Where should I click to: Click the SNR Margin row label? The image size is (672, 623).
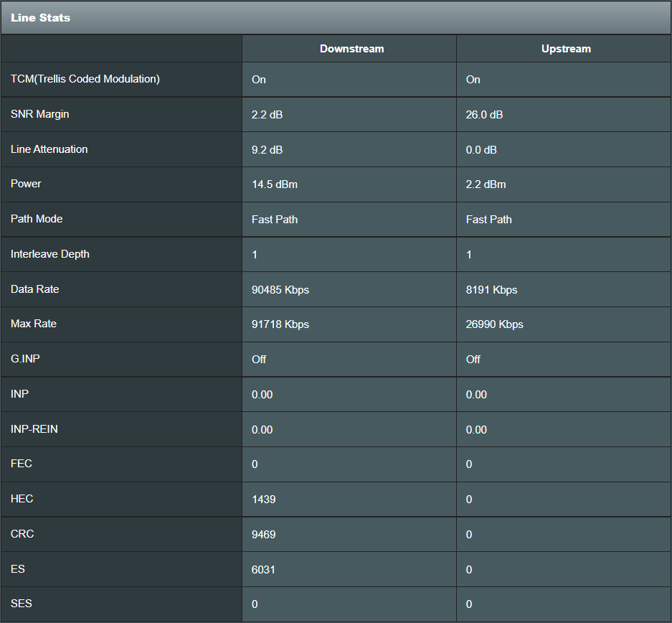click(x=40, y=114)
